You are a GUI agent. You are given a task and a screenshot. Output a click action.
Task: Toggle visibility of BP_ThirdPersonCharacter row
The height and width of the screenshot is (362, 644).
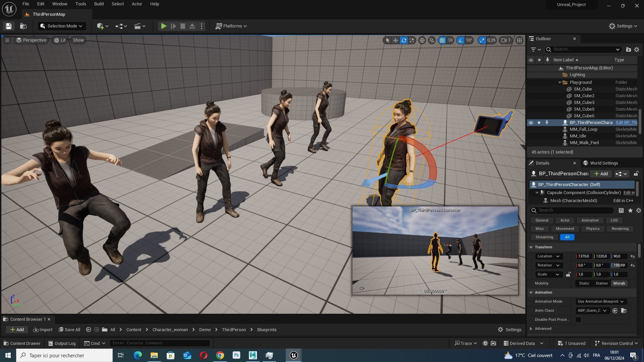pos(531,123)
